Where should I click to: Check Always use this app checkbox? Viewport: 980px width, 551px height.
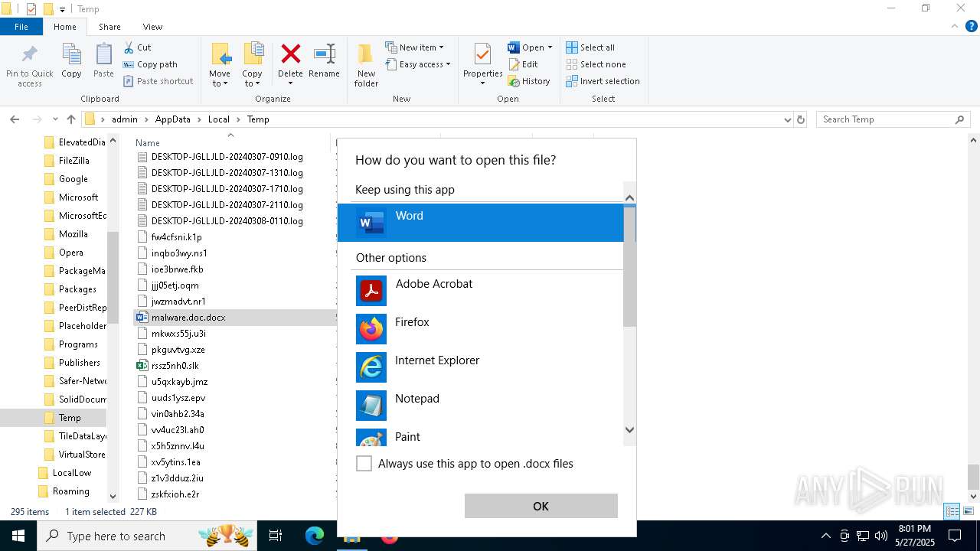(364, 464)
